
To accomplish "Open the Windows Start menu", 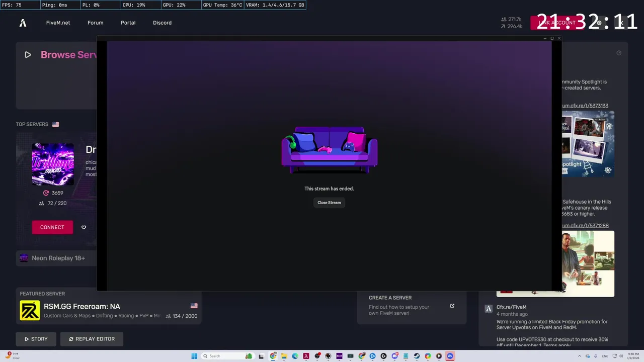I will coord(194,356).
